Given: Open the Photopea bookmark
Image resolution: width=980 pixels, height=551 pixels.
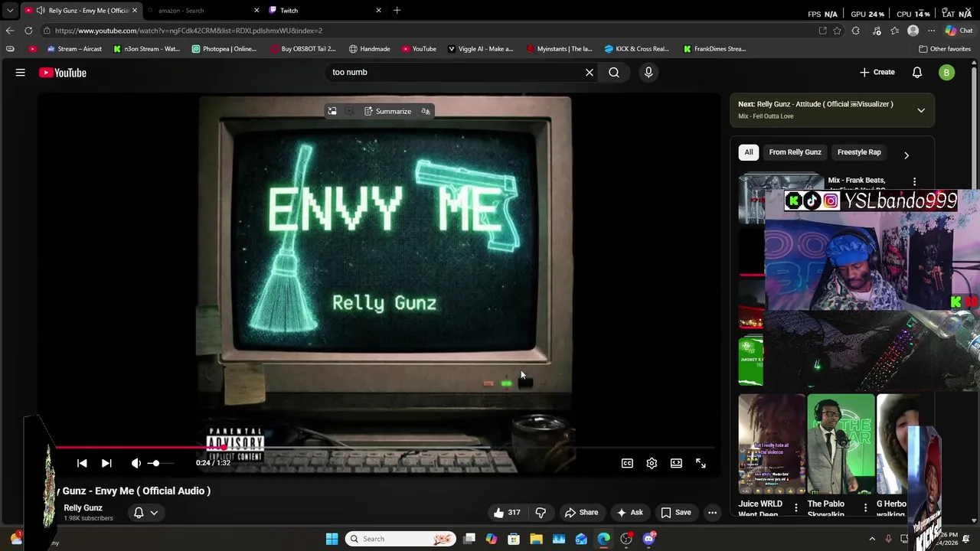Looking at the screenshot, I should [224, 49].
